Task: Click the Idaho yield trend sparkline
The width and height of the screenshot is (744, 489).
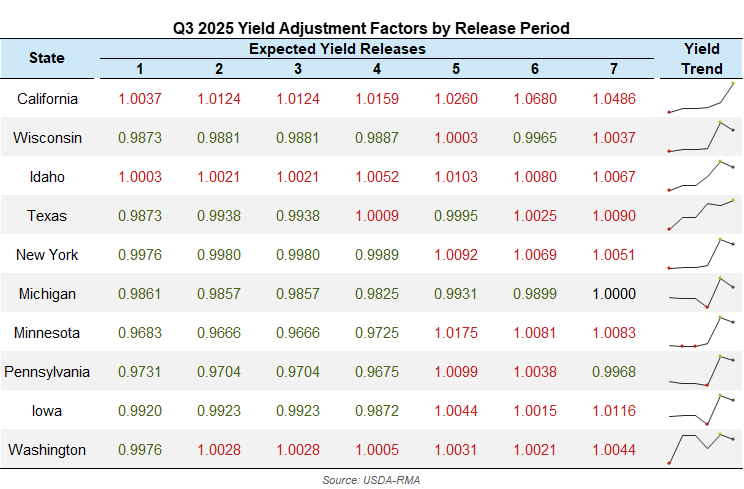Action: (701, 177)
